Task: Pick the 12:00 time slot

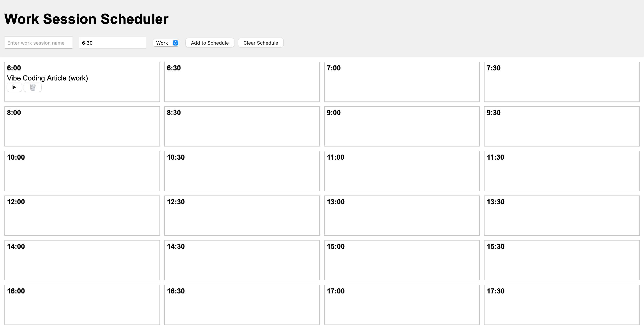Action: [82, 216]
